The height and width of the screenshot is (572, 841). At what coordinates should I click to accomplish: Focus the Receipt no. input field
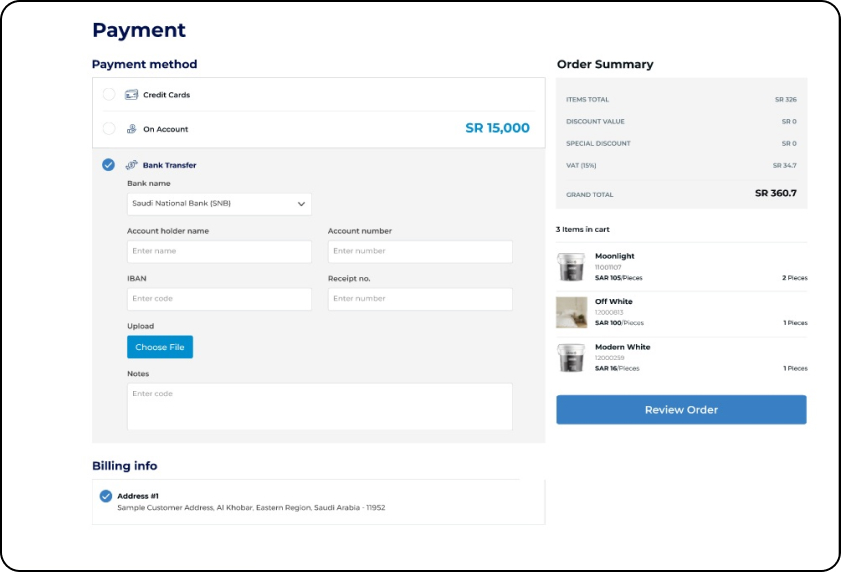tap(420, 299)
